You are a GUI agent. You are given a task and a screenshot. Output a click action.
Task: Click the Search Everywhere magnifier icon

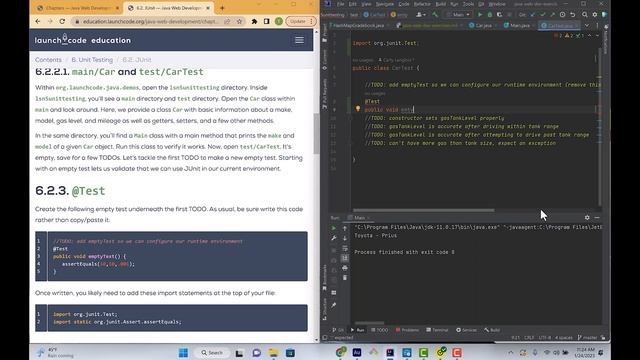pos(584,15)
